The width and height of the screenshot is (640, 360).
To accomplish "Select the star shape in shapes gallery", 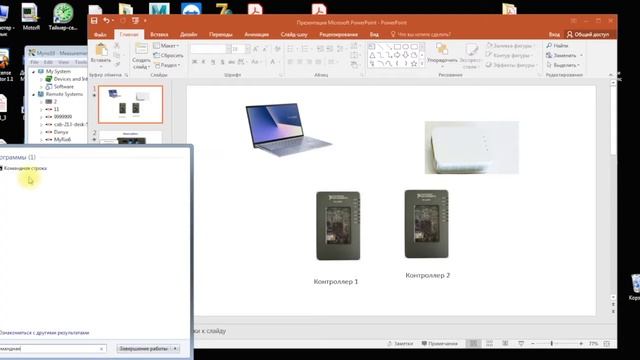I will (414, 64).
